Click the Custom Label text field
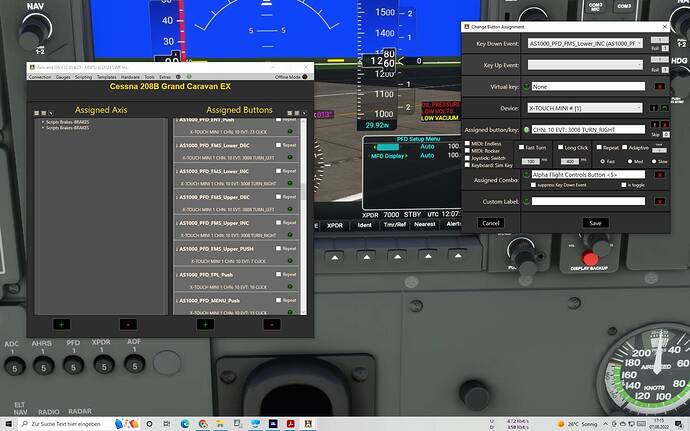 588,201
